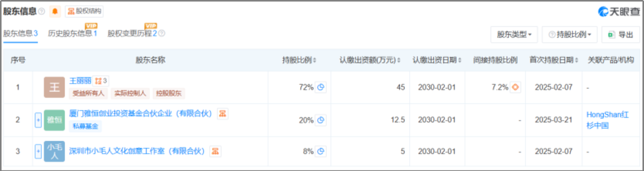Open the 股权结构 equity structure button
Viewport: 644px width, 171px height.
[84, 12]
